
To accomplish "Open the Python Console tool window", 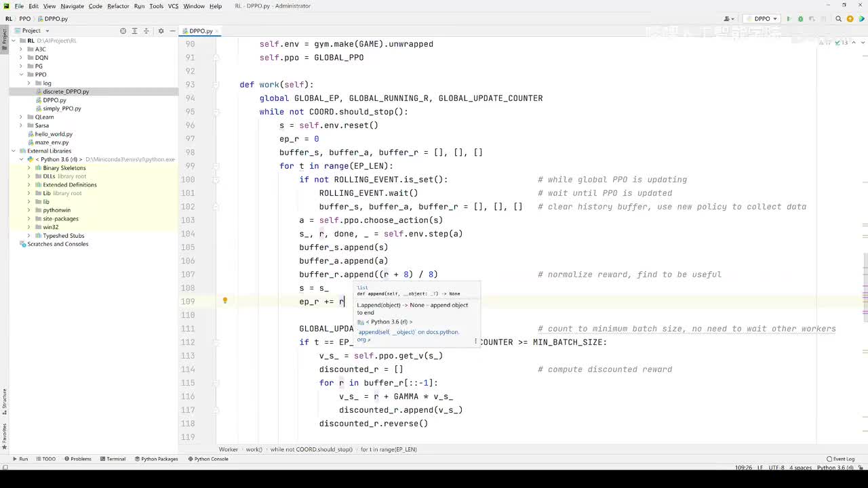I will [208, 459].
